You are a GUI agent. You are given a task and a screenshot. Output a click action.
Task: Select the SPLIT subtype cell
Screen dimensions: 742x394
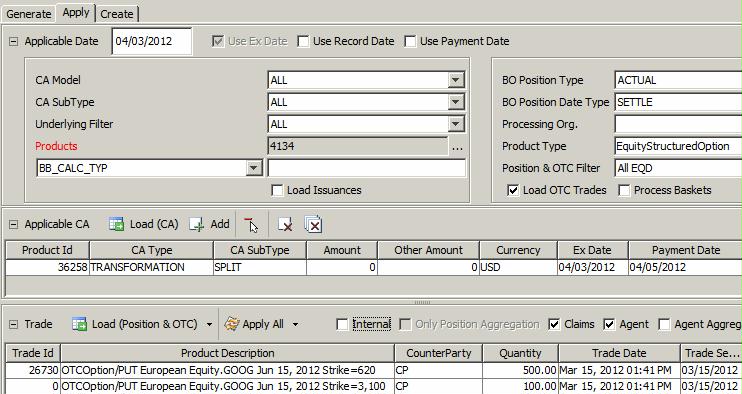coord(260,267)
